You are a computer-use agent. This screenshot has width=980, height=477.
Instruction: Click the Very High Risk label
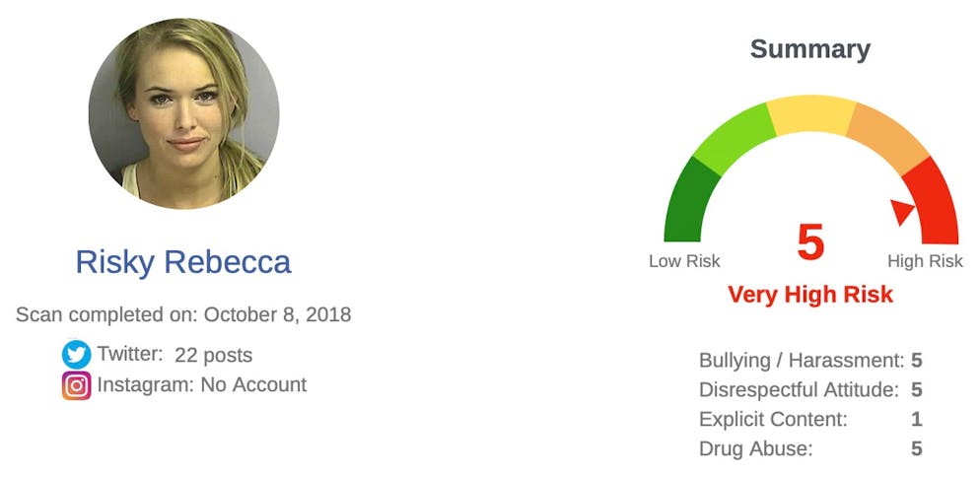[x=810, y=294]
